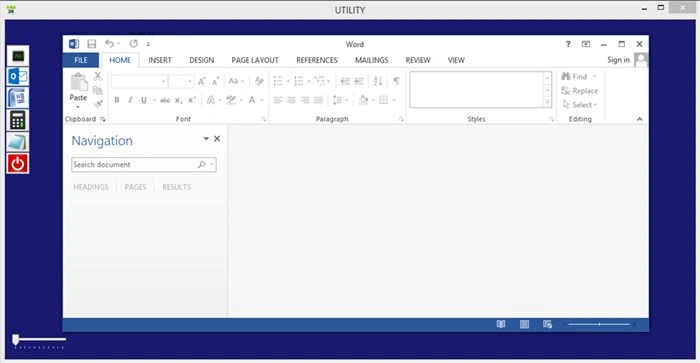The width and height of the screenshot is (700, 363).
Task: Click the Numbering list icon
Action: (299, 81)
